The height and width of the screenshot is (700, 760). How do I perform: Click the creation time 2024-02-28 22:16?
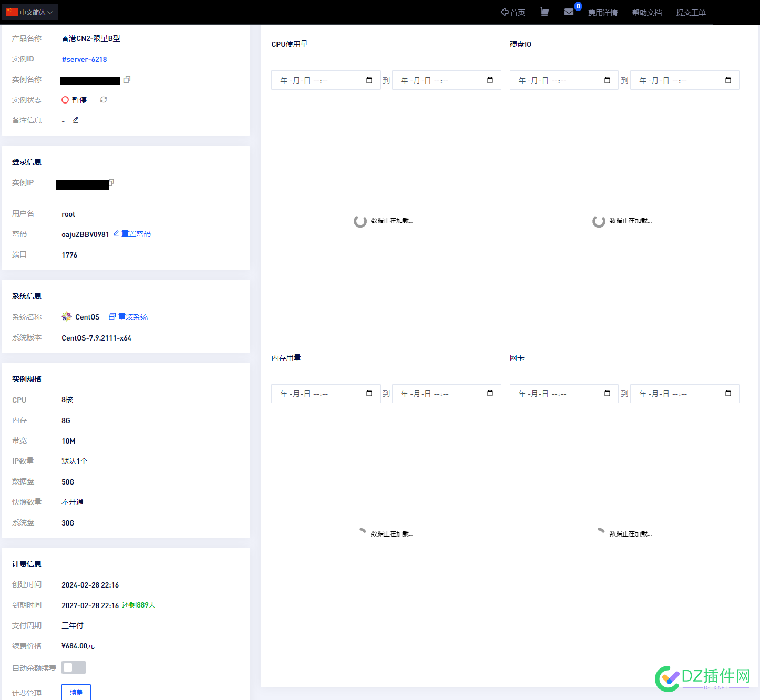(x=90, y=585)
